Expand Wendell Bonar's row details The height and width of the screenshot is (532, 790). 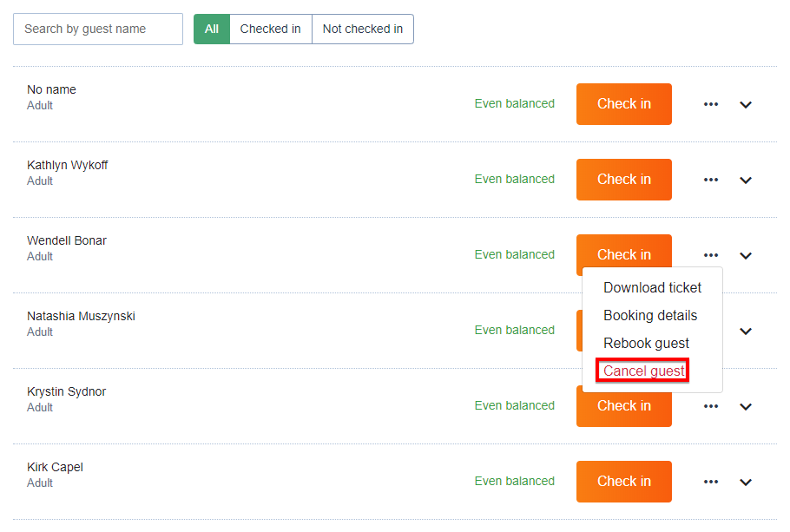(746, 256)
